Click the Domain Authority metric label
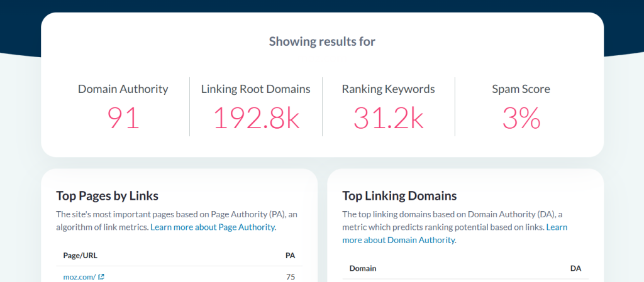The height and width of the screenshot is (282, 644). tap(123, 89)
